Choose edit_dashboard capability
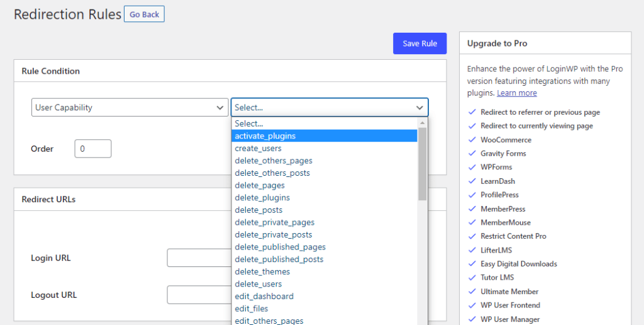 point(264,296)
